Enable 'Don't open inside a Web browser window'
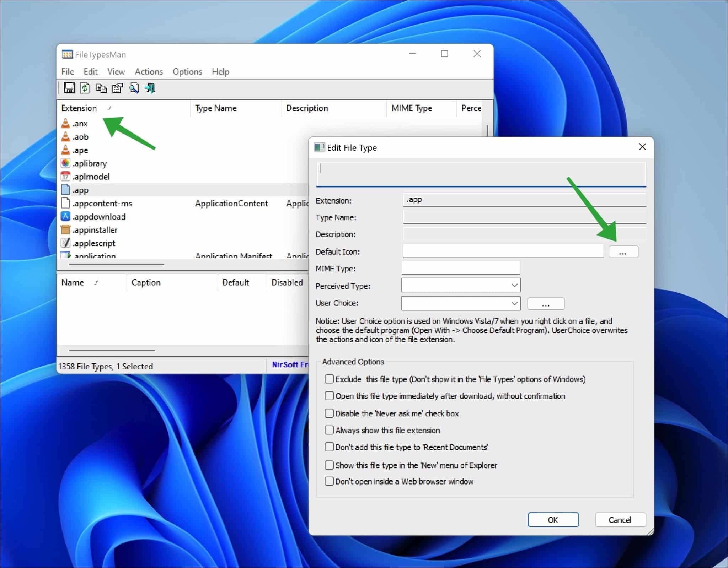The height and width of the screenshot is (568, 728). click(x=329, y=481)
